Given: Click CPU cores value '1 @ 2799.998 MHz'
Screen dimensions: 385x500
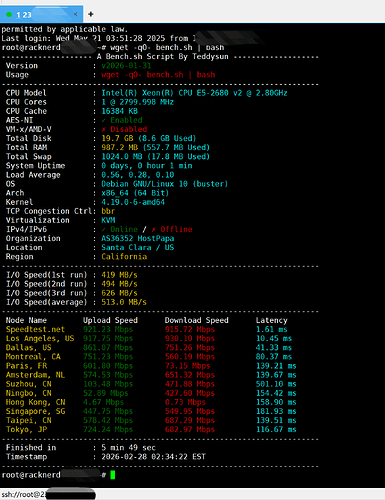Looking at the screenshot, I should click(138, 102).
